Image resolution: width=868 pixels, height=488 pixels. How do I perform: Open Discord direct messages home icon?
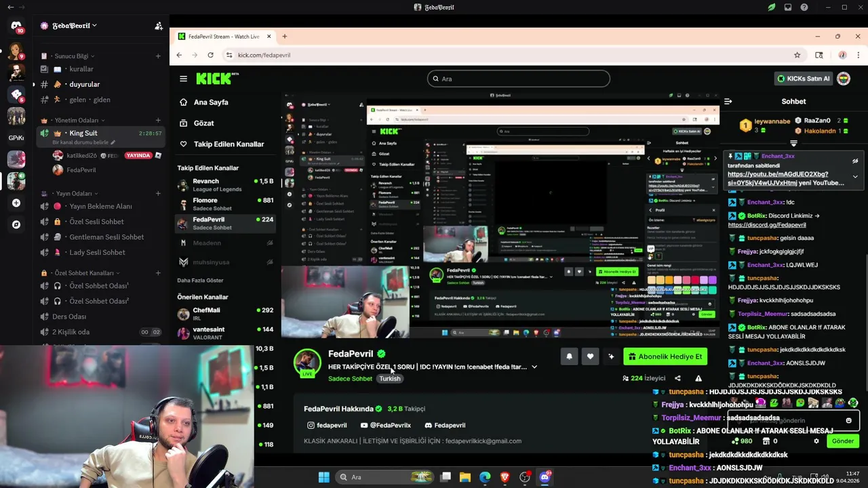pyautogui.click(x=16, y=26)
